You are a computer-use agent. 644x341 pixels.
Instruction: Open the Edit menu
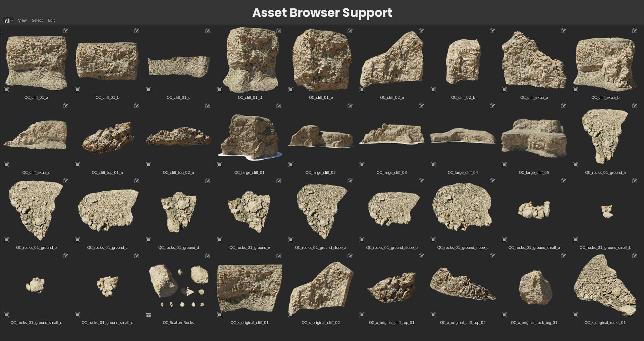(51, 20)
